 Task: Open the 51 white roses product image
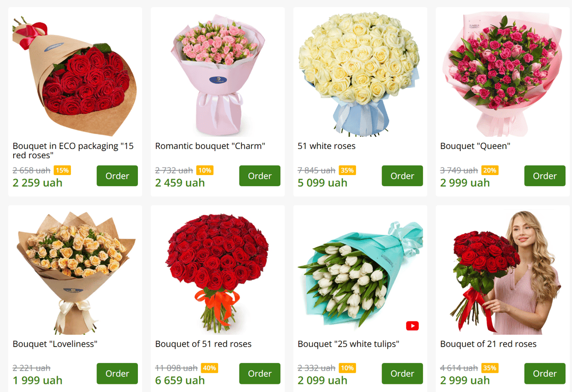(x=360, y=74)
